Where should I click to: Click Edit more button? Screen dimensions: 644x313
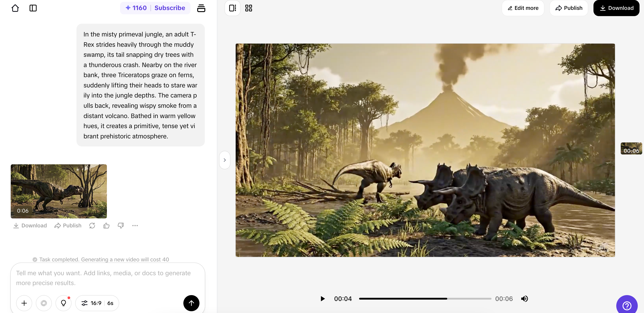coord(523,8)
